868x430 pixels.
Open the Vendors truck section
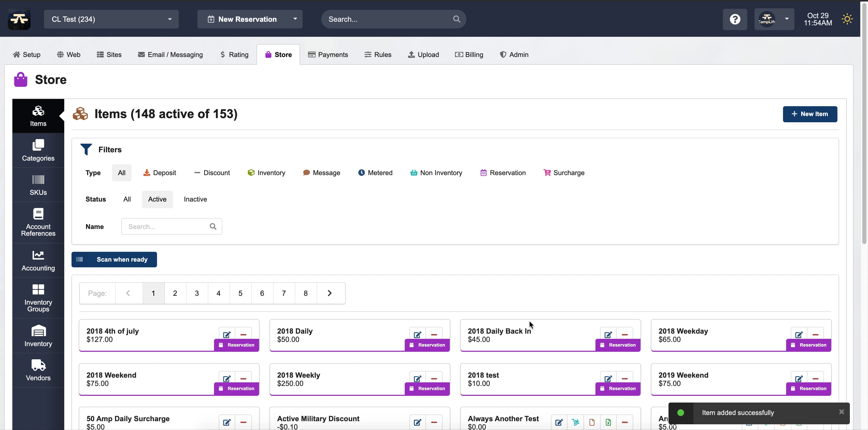pos(38,370)
